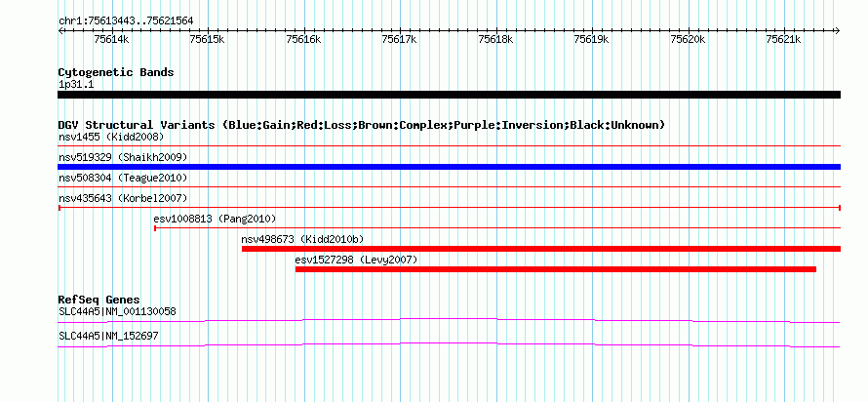Viewport: 868px width, 402px height.
Task: Open the esv1527298 (Levy2007) variant label
Action: coord(356,260)
